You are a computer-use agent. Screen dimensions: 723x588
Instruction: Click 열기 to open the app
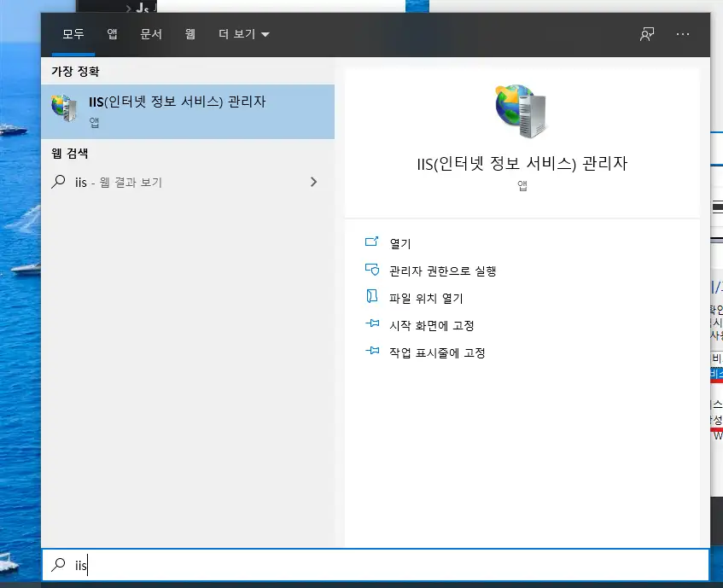coord(399,243)
